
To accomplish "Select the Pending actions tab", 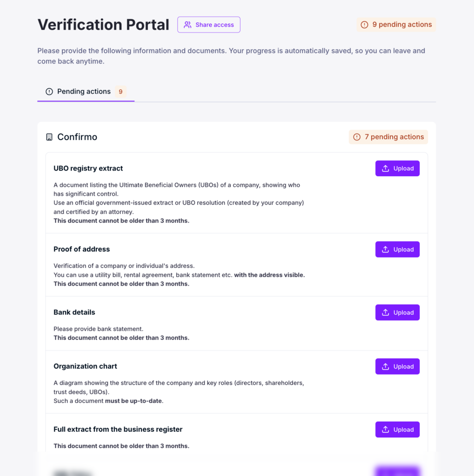I will point(86,92).
